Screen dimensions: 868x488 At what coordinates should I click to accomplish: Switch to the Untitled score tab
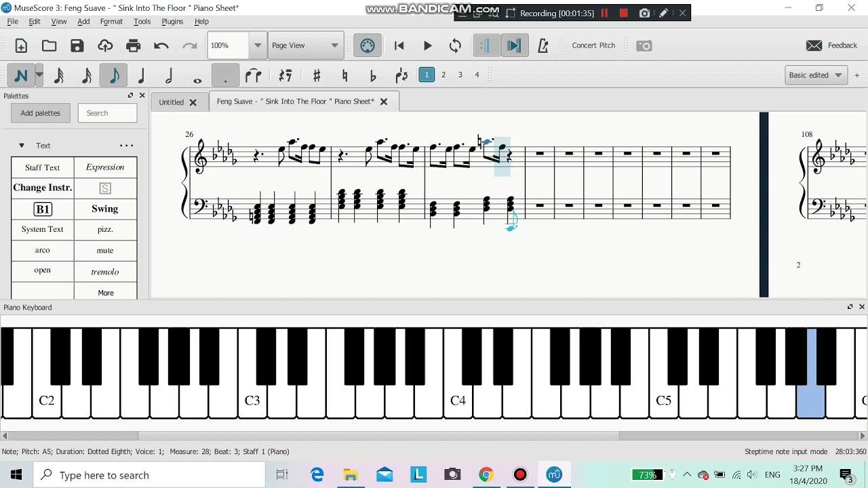click(171, 102)
